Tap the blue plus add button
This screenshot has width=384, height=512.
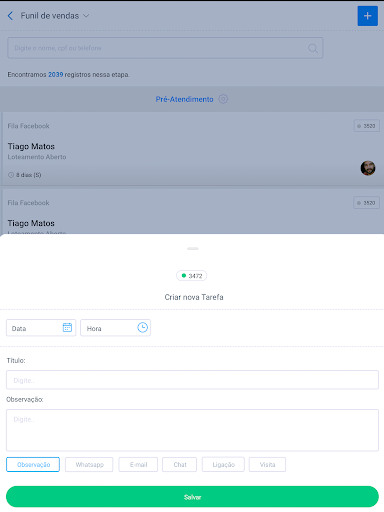coord(368,16)
